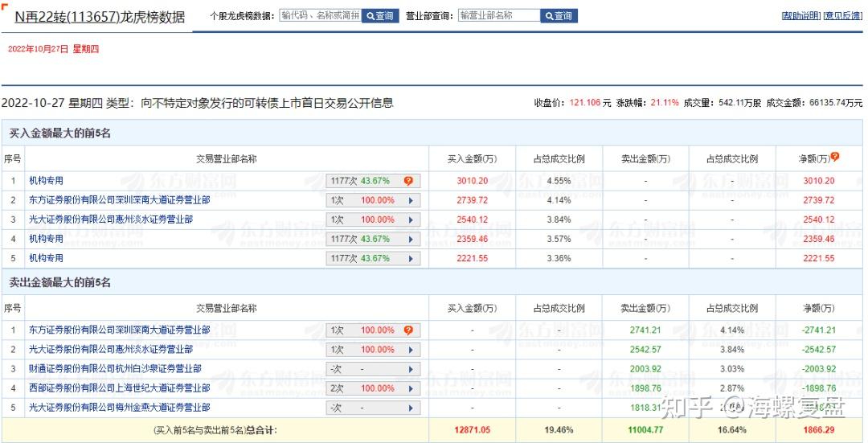Click the 涨跌幅 21.11% value
The image size is (868, 443).
pos(665,103)
